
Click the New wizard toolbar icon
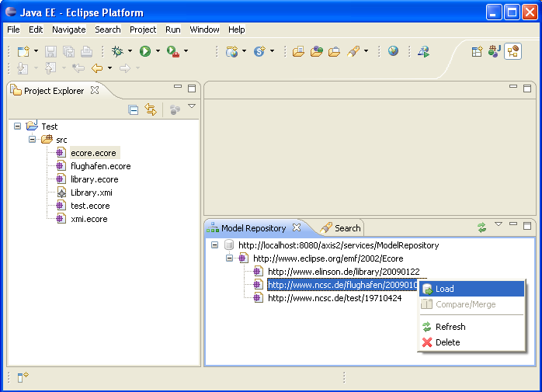[x=23, y=51]
